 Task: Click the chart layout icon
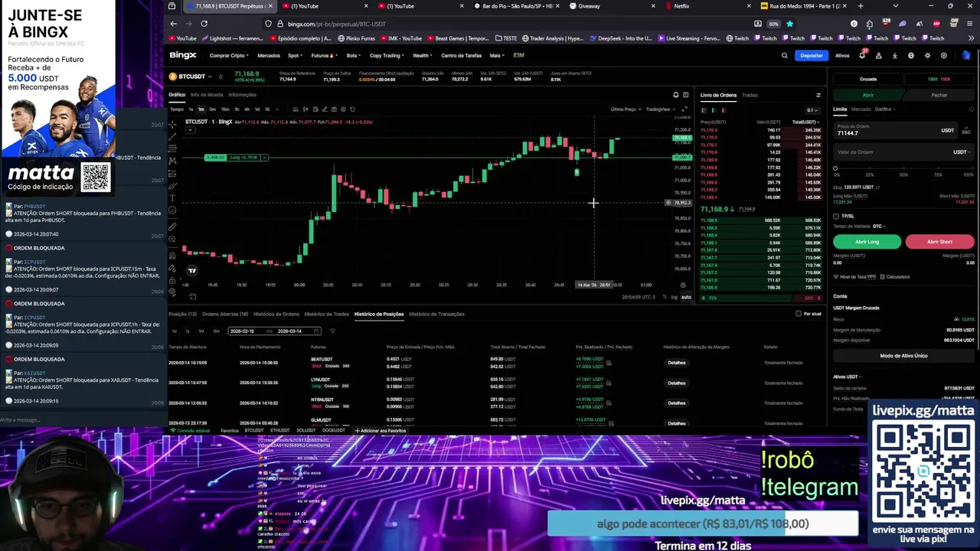pos(685,95)
